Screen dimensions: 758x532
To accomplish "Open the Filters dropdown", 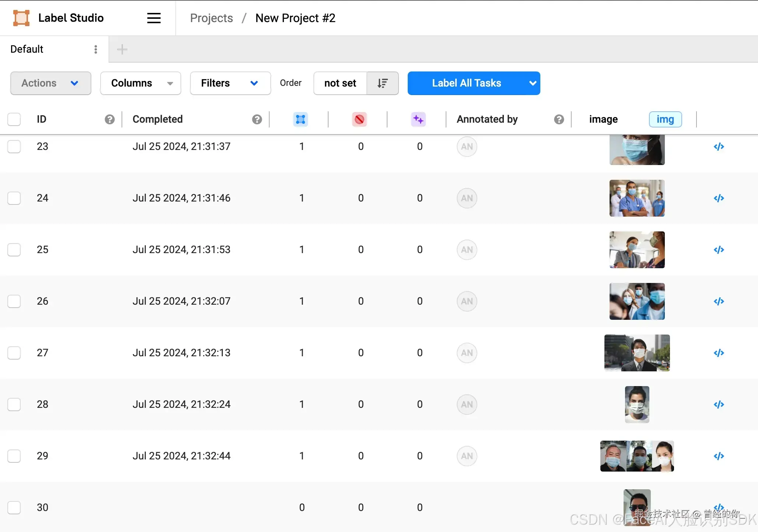I will coord(230,83).
